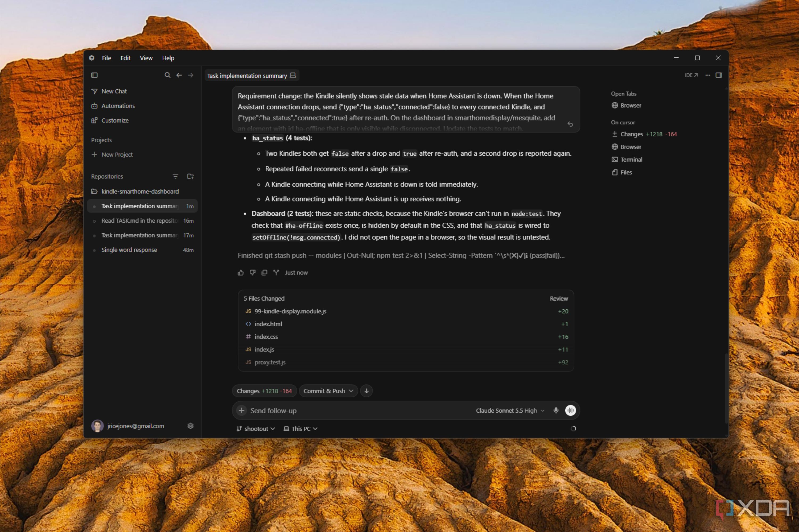Open Browser under On cursor
This screenshot has width=799, height=532.
point(626,147)
